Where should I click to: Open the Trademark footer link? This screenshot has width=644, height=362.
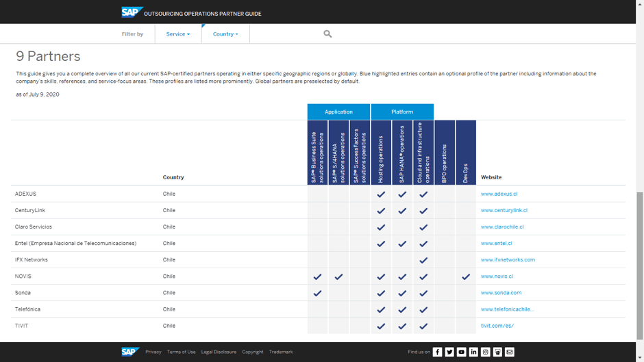281,352
